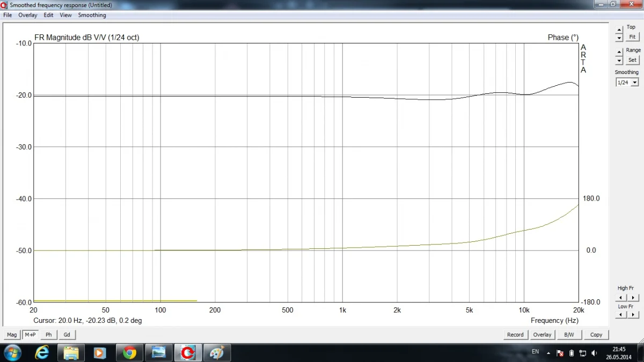Open Internet Explorer from taskbar
Image resolution: width=644 pixels, height=362 pixels.
[42, 353]
